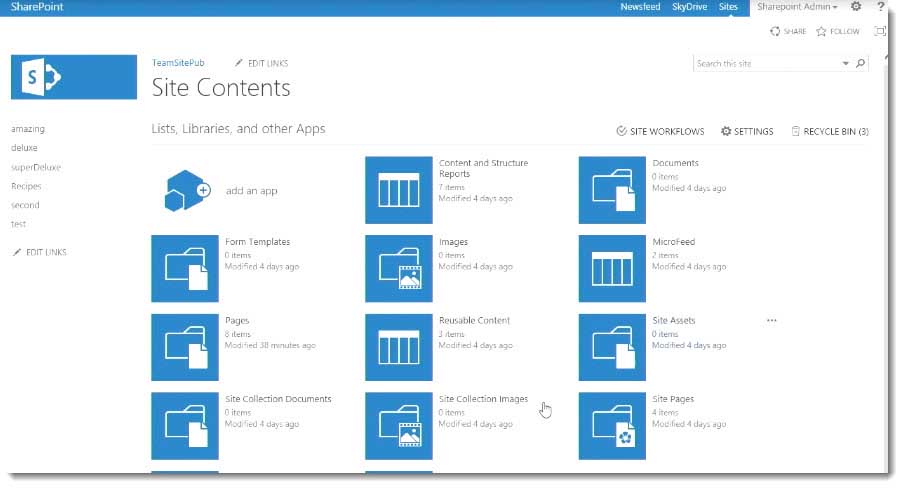
Task: Click the MicroFeed list tile icon
Action: pyautogui.click(x=612, y=268)
